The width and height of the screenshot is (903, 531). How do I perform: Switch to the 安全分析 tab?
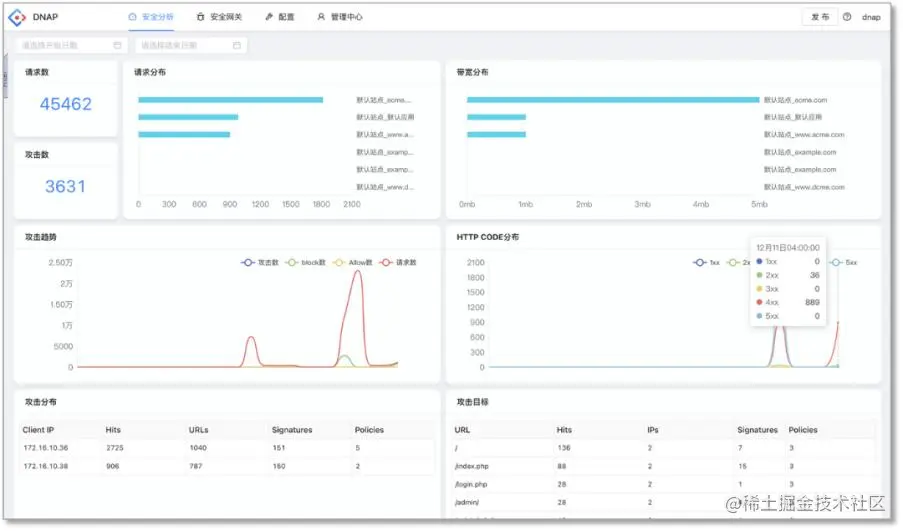coord(151,17)
